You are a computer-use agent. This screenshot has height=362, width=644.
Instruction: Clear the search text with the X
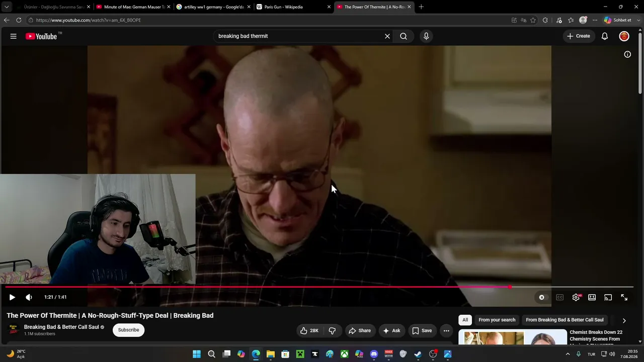387,36
